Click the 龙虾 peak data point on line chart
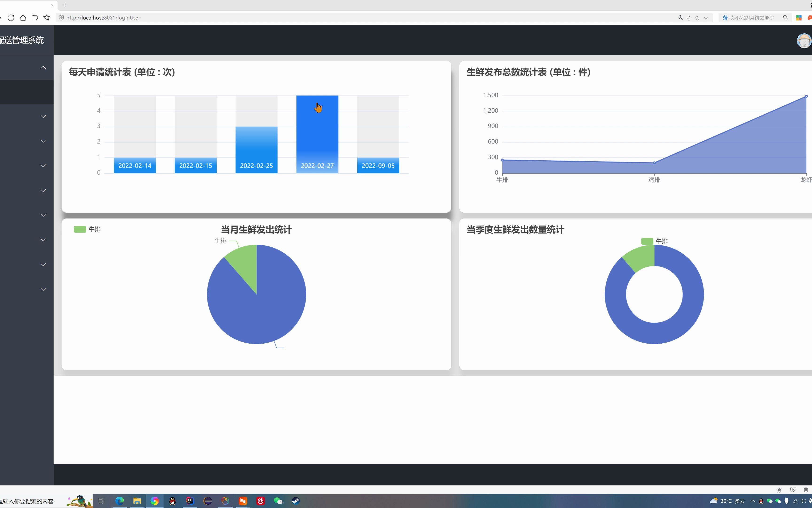This screenshot has height=508, width=812. 806,96
